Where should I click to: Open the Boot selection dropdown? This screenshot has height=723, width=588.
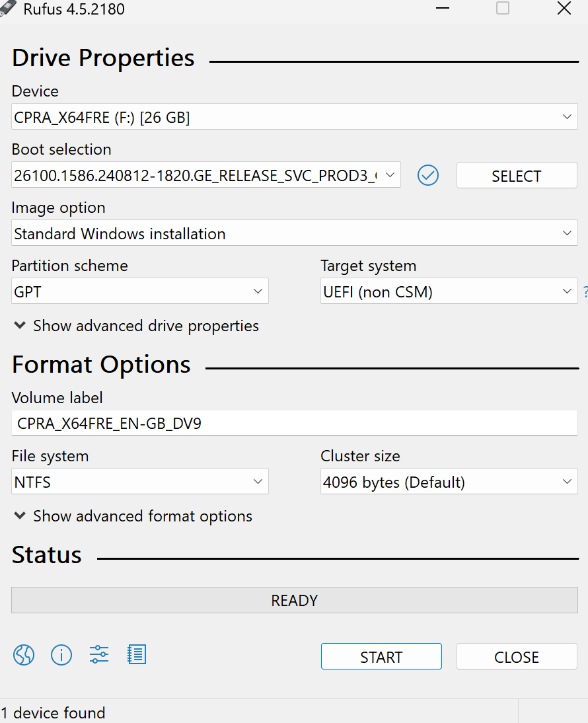click(206, 174)
